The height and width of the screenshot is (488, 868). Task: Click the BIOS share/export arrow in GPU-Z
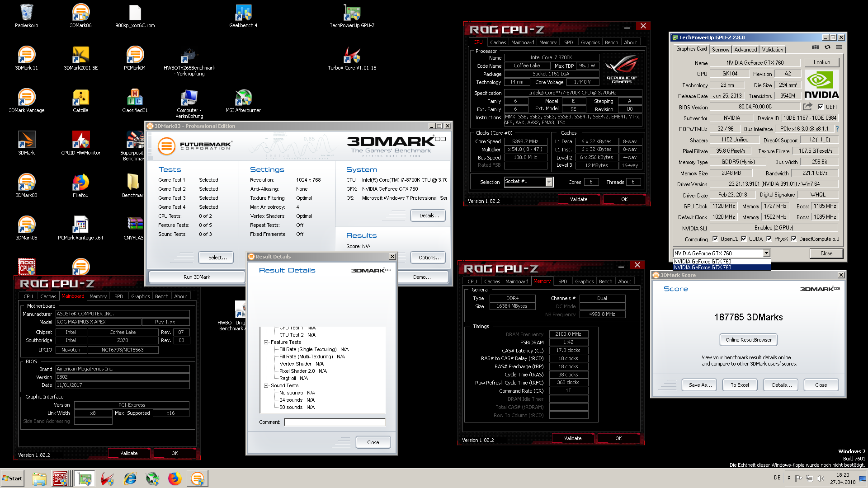(x=807, y=107)
